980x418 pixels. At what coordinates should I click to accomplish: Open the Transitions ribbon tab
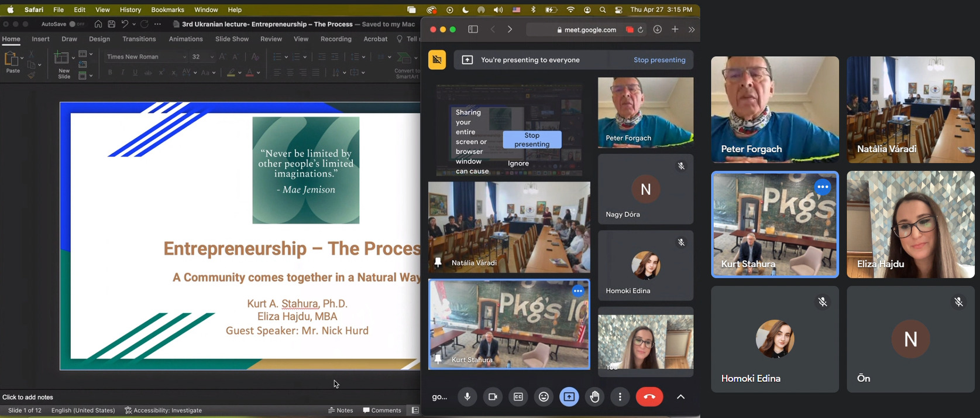[x=139, y=39]
